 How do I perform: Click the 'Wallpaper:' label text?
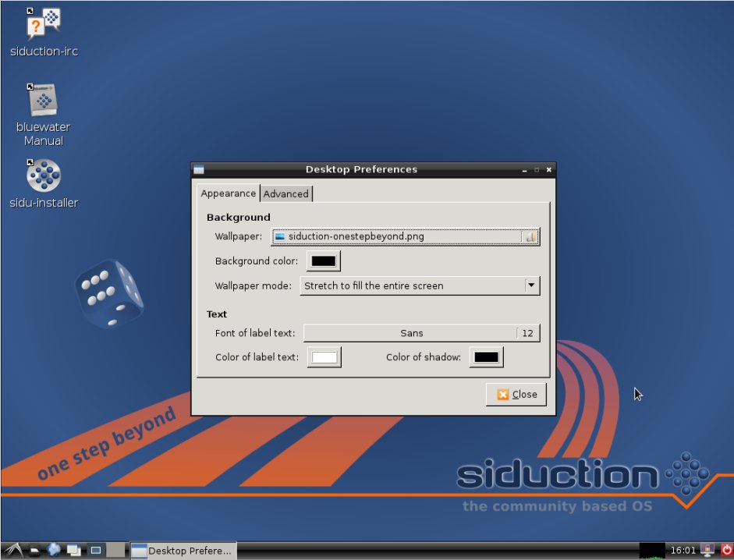pyautogui.click(x=238, y=236)
